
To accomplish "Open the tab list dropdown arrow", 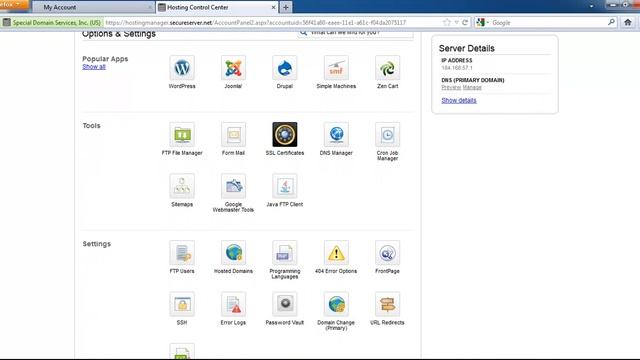I will tap(591, 6).
